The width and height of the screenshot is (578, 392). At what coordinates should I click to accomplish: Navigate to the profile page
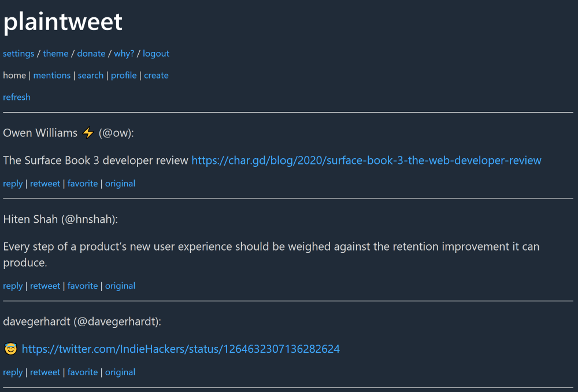[x=124, y=76]
